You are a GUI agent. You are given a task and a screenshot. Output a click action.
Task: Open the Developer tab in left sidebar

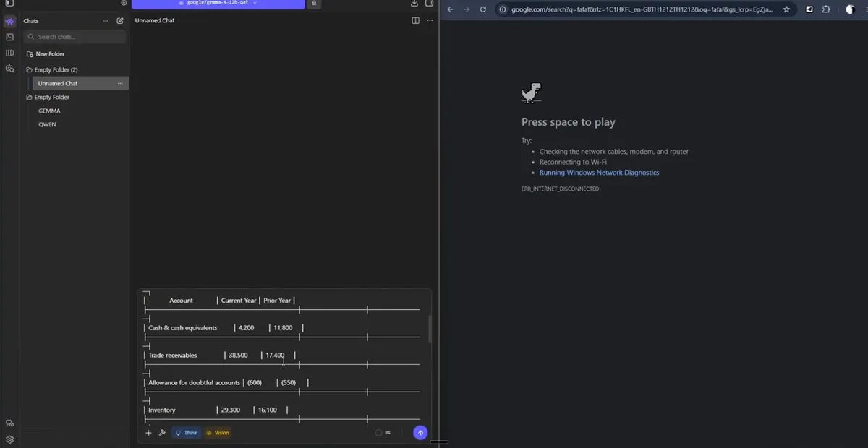(x=9, y=37)
